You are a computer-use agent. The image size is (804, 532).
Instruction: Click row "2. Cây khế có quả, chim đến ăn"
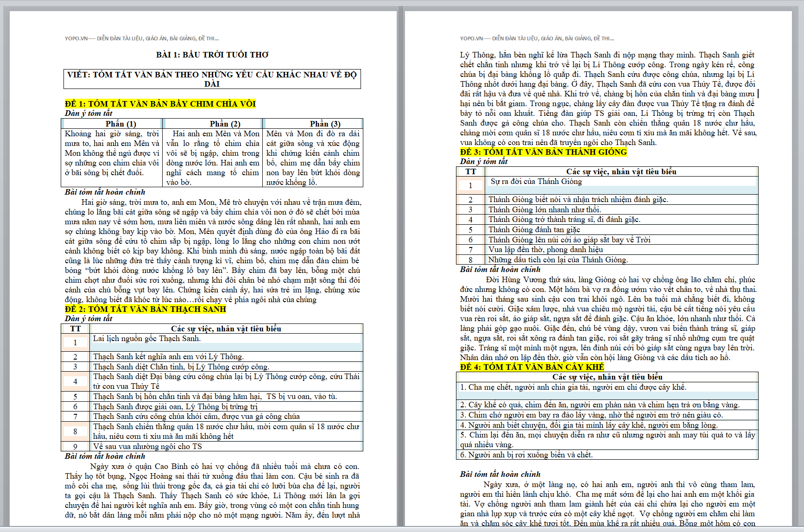pos(607,405)
